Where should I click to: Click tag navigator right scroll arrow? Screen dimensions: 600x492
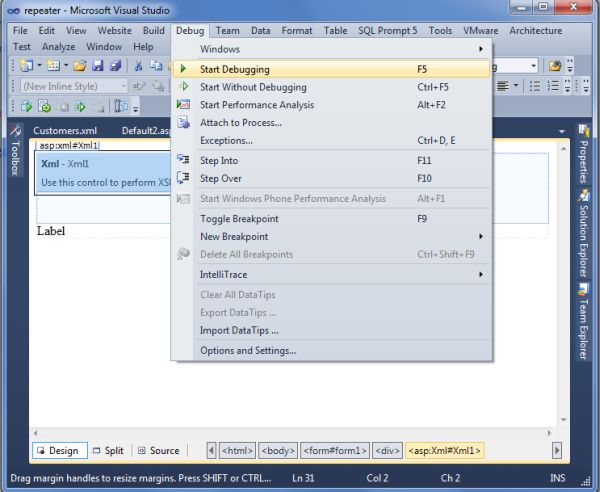(557, 450)
